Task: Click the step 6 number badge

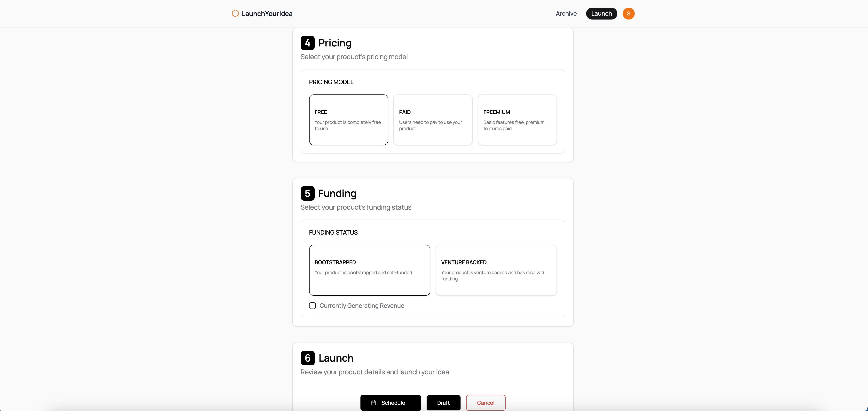Action: point(307,358)
